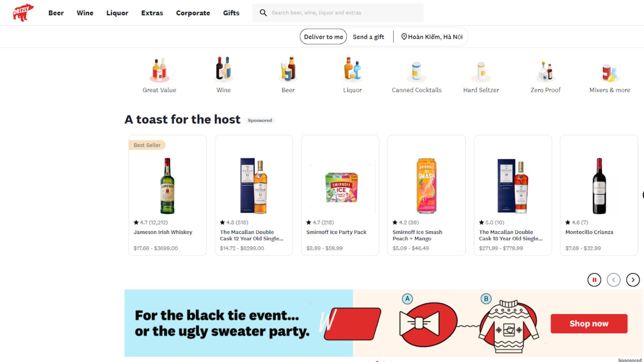Open the Liquor category bottle icon
Screen dimensions: 644x362
pyautogui.click(x=352, y=69)
